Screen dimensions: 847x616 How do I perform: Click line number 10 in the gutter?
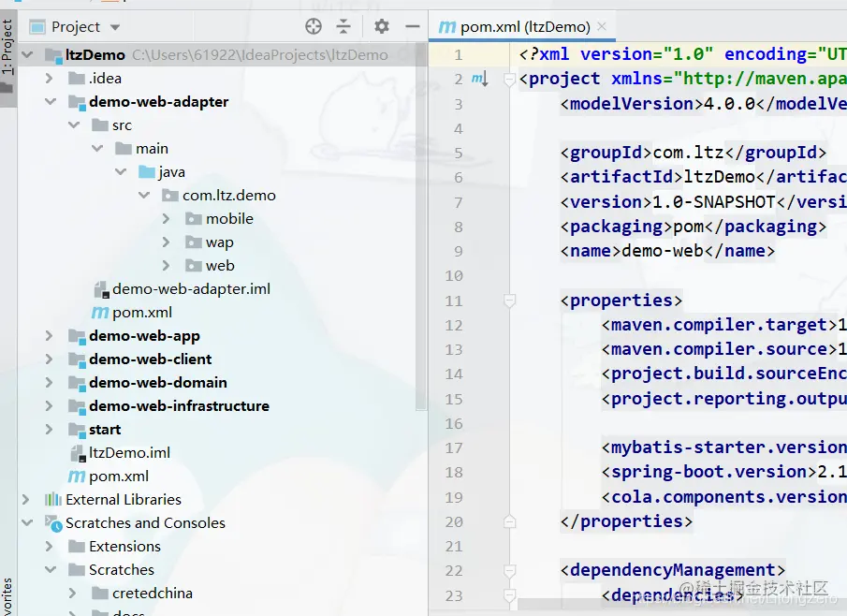[454, 275]
